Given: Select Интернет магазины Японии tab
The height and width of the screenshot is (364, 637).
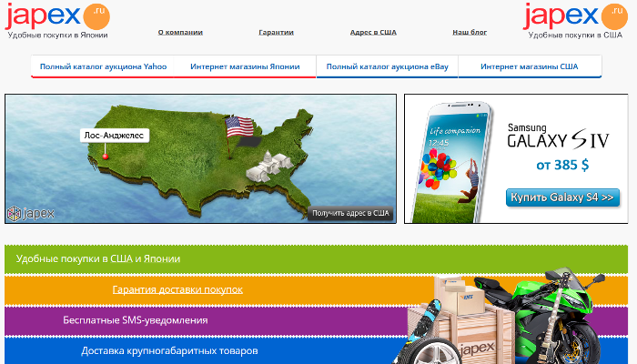Looking at the screenshot, I should (x=245, y=66).
